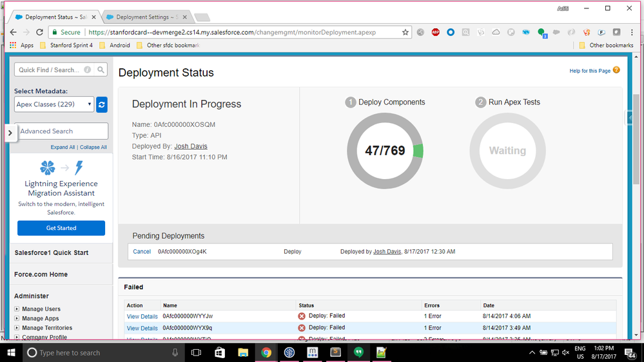Open the Adblock Plus extension icon
Image resolution: width=644 pixels, height=362 pixels.
click(x=435, y=32)
